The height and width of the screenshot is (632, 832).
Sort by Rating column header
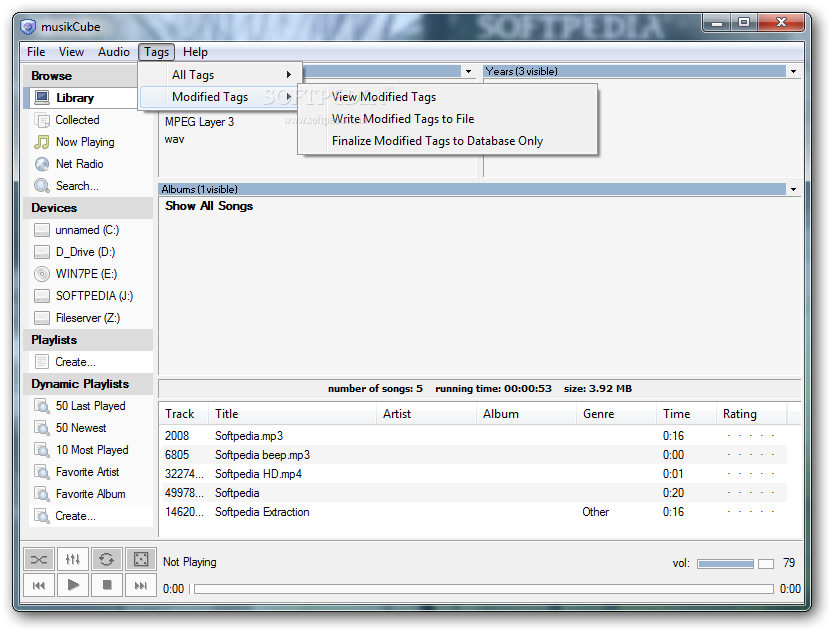[752, 414]
